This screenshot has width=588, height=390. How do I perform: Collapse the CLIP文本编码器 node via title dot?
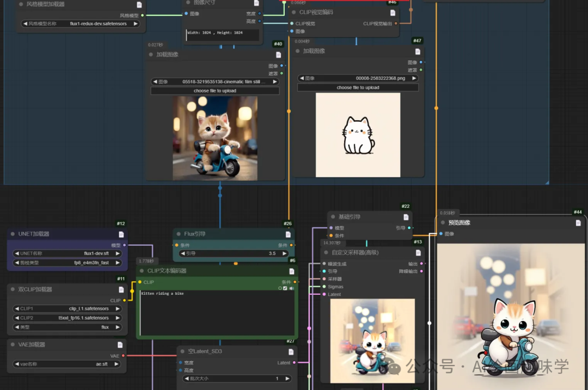click(142, 270)
